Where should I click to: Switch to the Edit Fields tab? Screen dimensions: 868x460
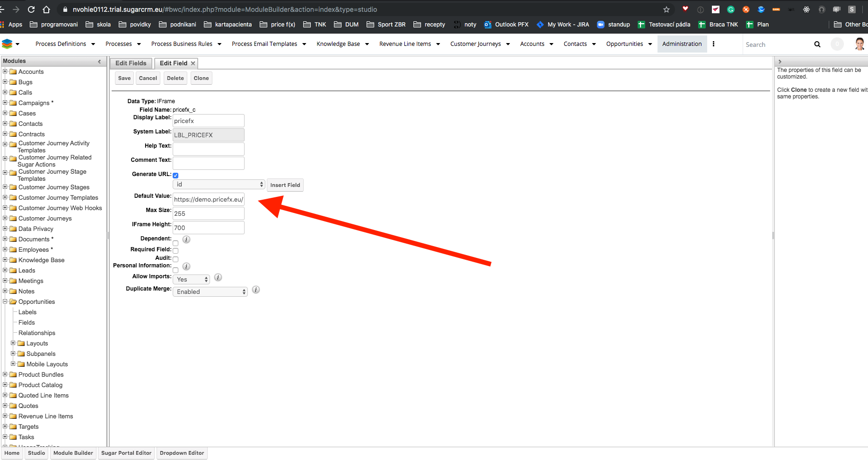(131, 63)
